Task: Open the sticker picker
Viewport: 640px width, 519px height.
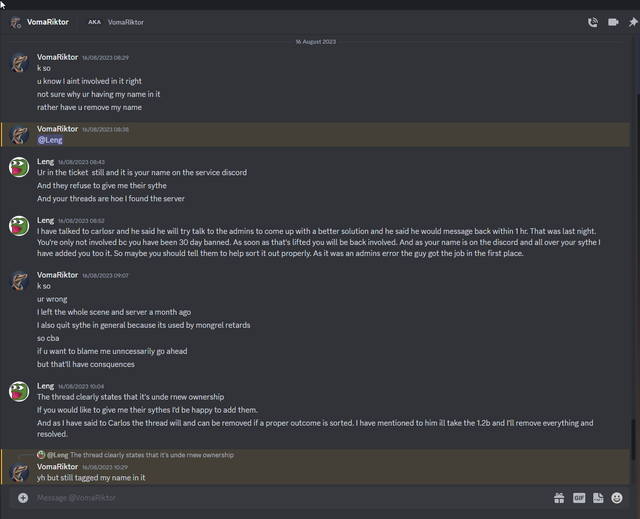Action: pos(598,498)
